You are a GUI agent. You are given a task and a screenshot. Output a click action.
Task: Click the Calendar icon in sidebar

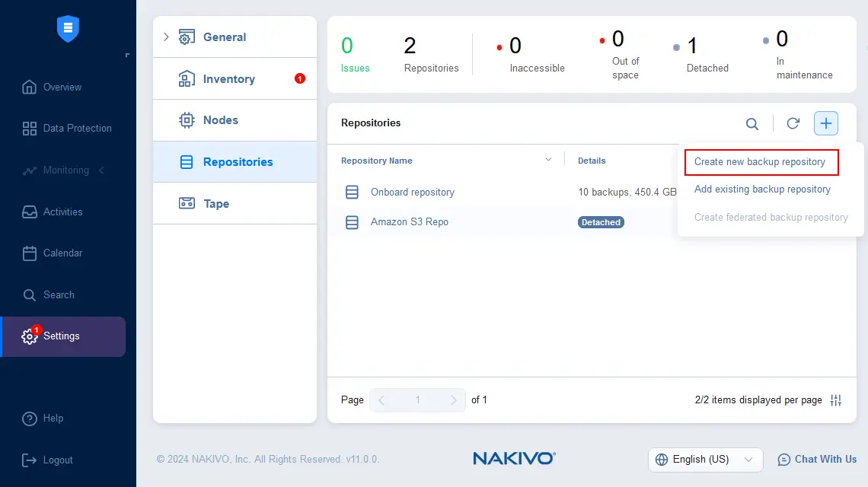pyautogui.click(x=30, y=253)
